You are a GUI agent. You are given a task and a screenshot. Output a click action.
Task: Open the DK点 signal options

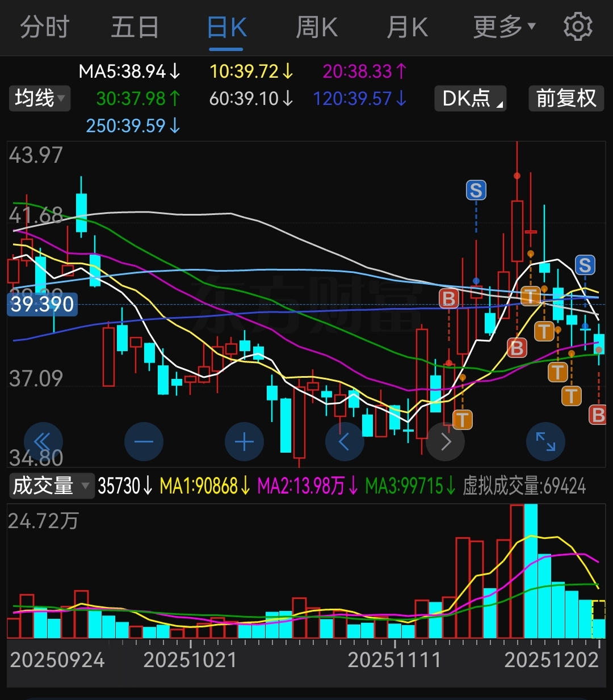(x=470, y=98)
